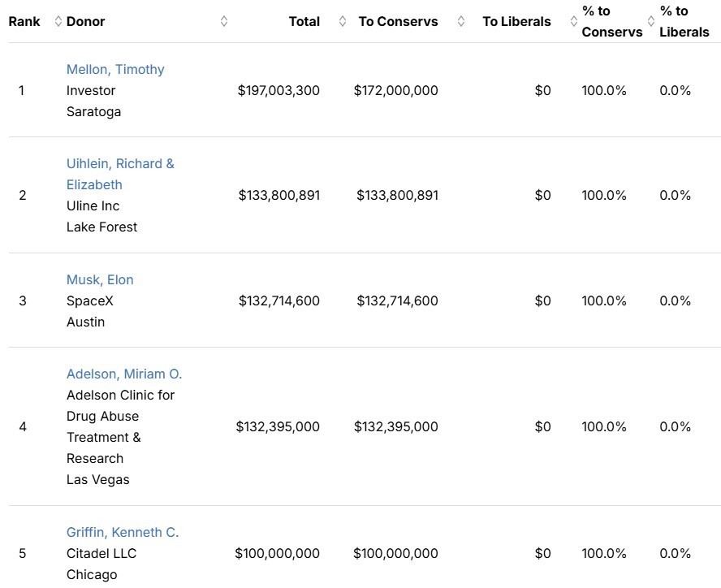The image size is (721, 588).
Task: Click sort arrows after To Liberals header
Action: click(574, 22)
